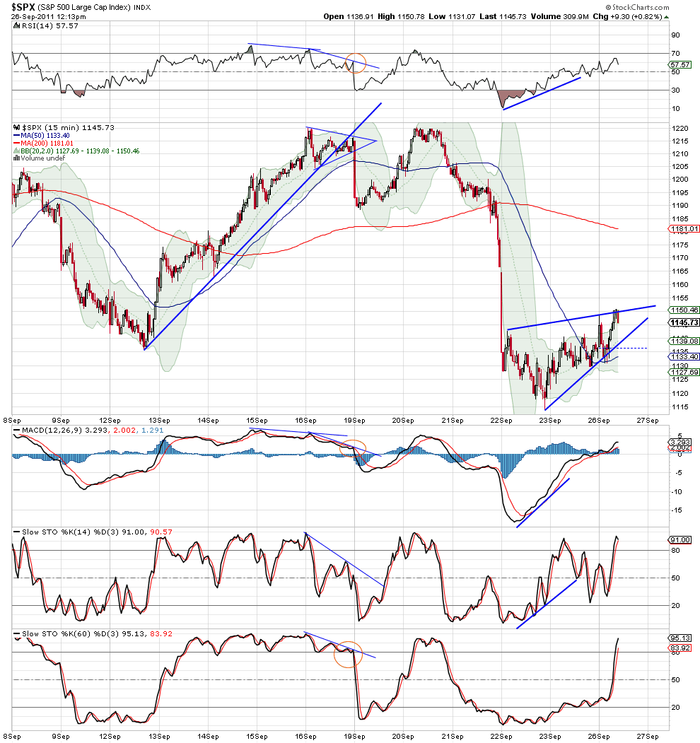The image size is (700, 743).
Task: Select the red 1181.01 MA(200) price tag
Action: [684, 228]
